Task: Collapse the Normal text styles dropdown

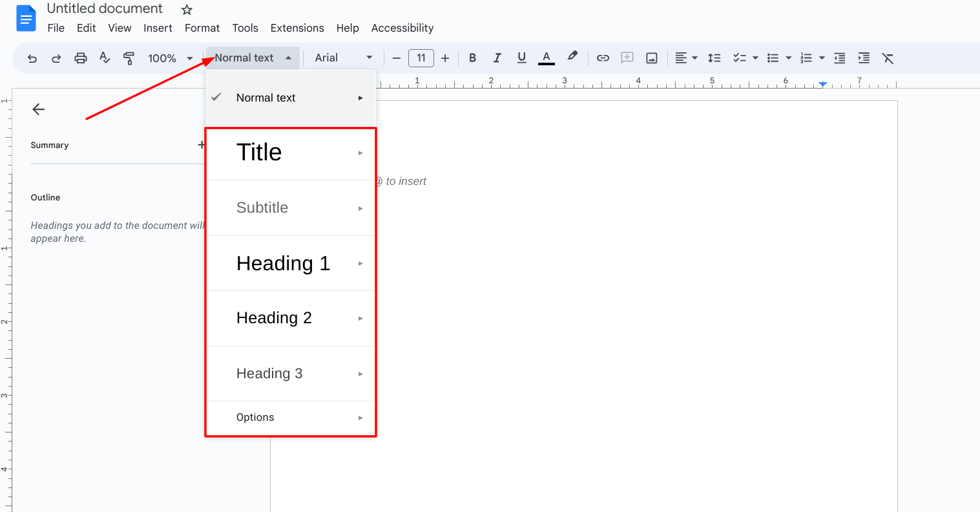Action: pos(253,58)
